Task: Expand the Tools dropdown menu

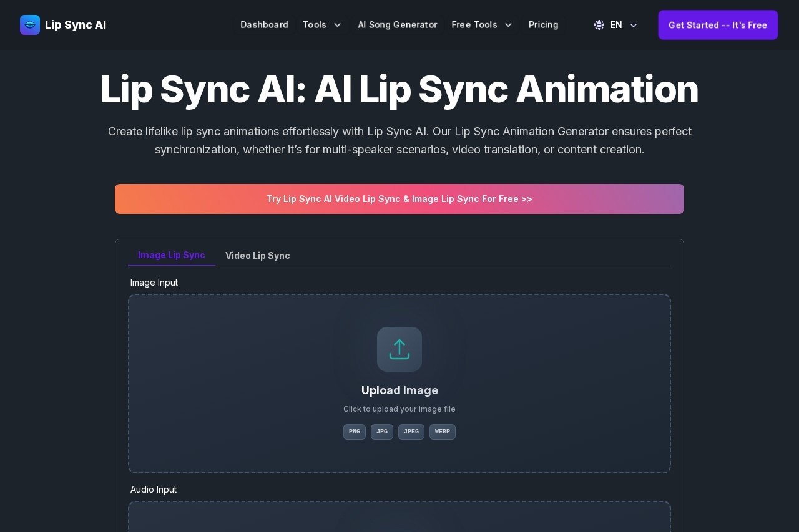Action: click(322, 25)
